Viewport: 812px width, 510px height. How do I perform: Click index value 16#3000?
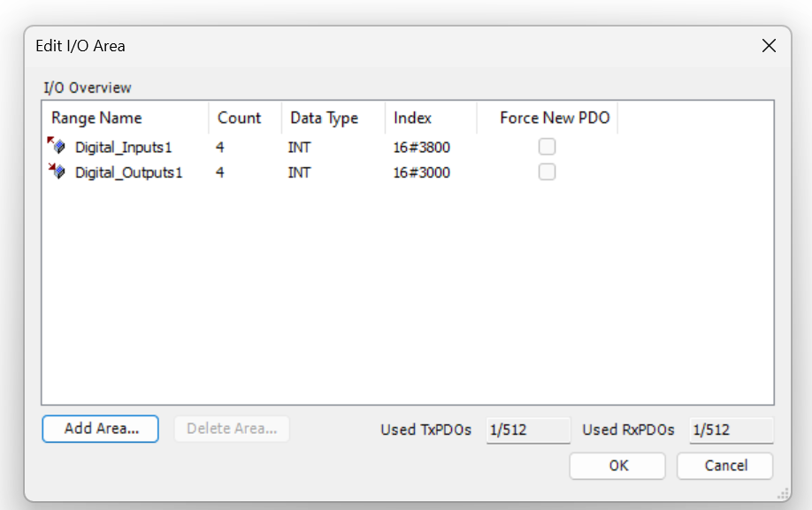click(422, 172)
